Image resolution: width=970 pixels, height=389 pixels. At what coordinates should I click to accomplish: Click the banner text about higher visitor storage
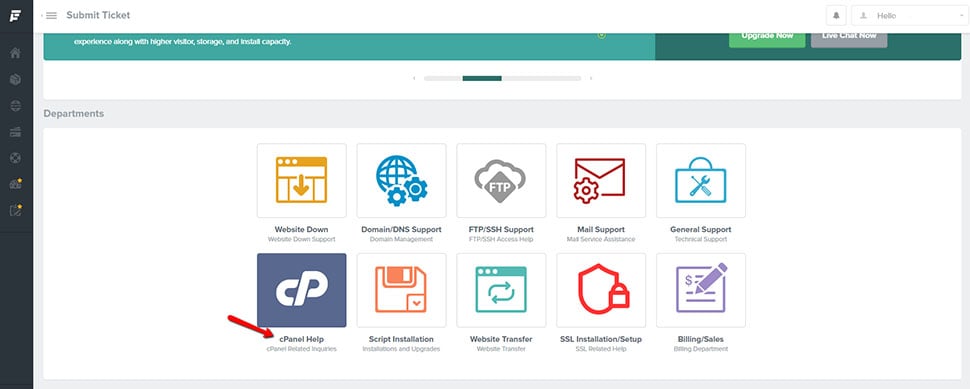(x=182, y=42)
